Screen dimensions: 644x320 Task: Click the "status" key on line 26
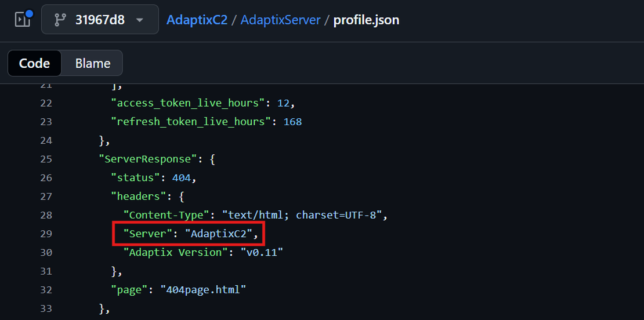(136, 178)
